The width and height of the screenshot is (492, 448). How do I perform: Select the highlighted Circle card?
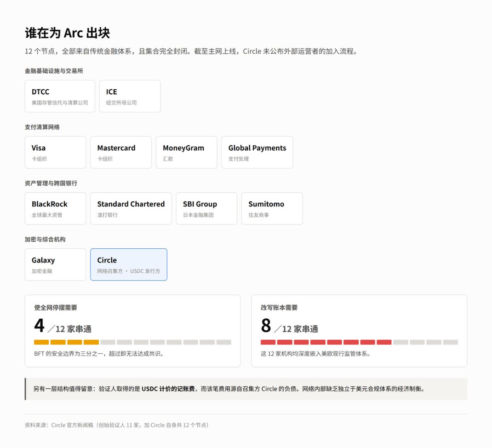[x=129, y=264]
